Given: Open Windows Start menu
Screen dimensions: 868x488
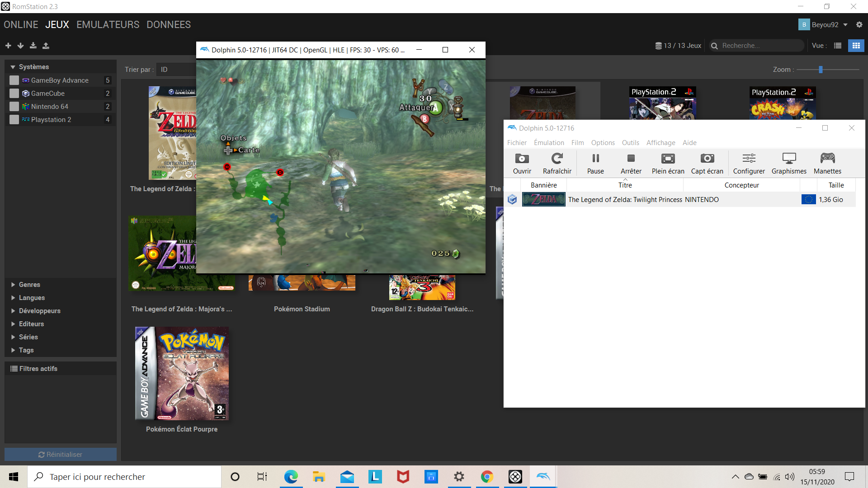Looking at the screenshot, I should coord(14,477).
